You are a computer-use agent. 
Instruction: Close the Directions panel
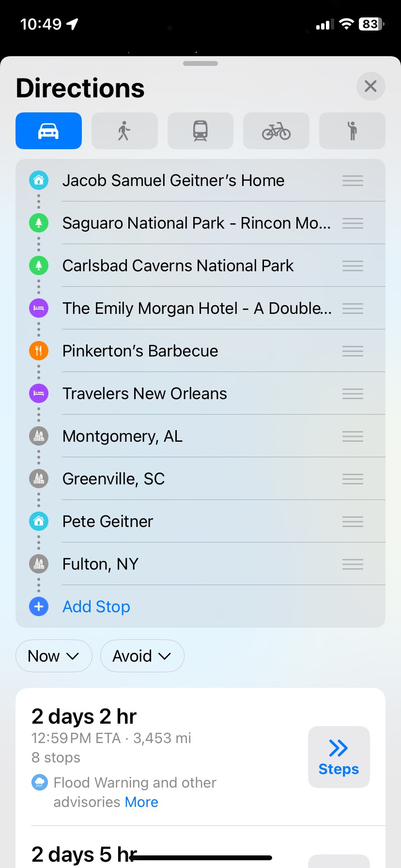click(371, 86)
